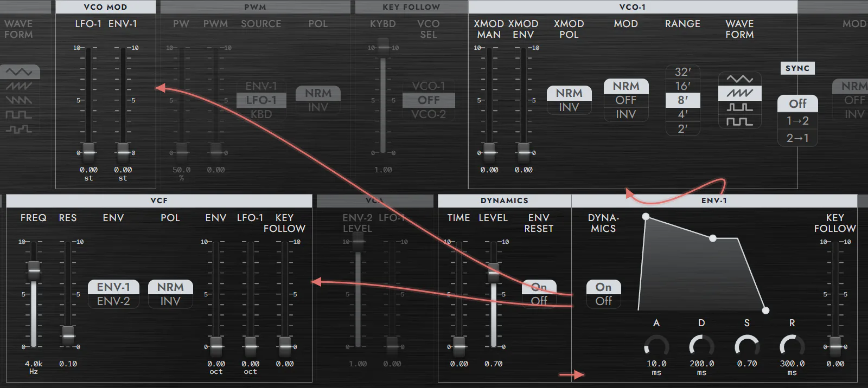Switch ENV RESET to On
Viewport: 868px width, 388px height.
(x=539, y=287)
